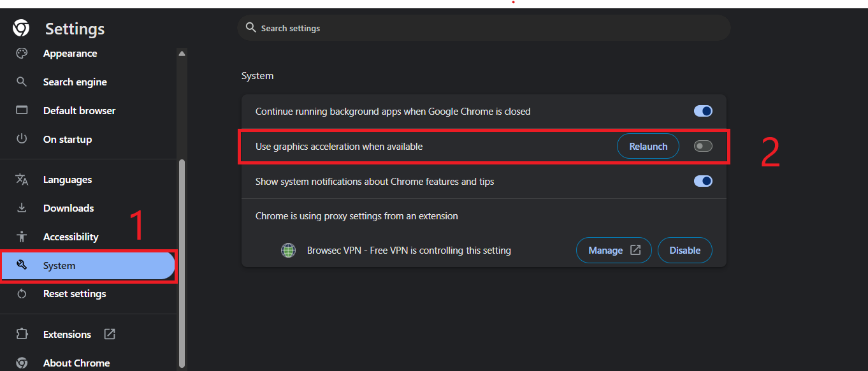Click the Downloads arrow icon
This screenshot has height=371, width=868.
click(22, 208)
